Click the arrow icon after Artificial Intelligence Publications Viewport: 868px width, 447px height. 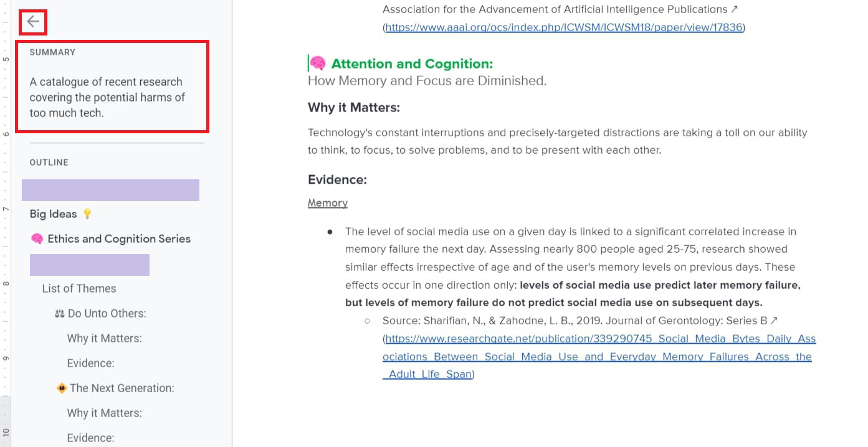[734, 9]
